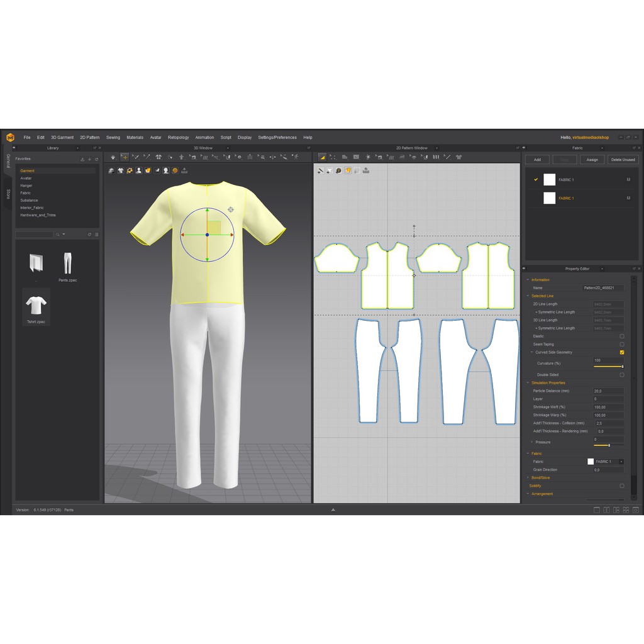Click the info display icon in 2D window
644x644 pixels.
(x=339, y=170)
